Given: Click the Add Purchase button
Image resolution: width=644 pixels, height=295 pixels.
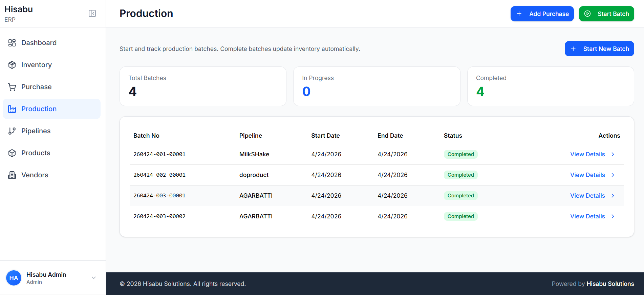Looking at the screenshot, I should [x=542, y=14].
